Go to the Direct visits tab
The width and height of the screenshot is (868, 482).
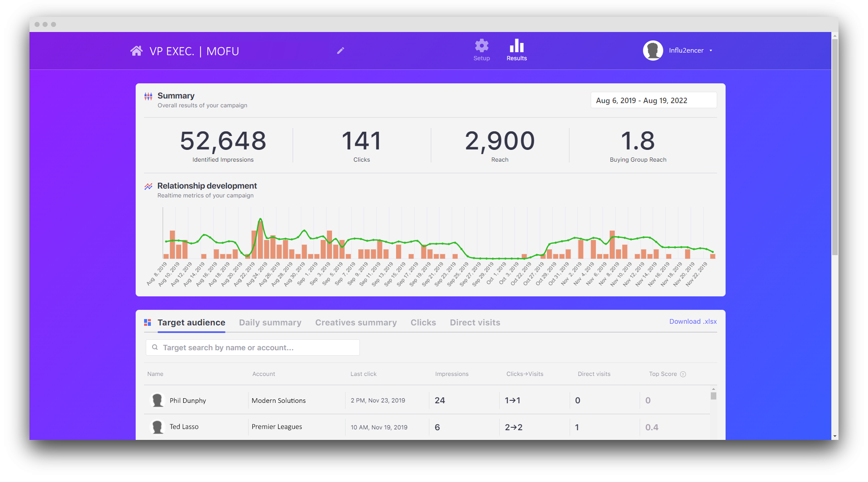point(475,322)
